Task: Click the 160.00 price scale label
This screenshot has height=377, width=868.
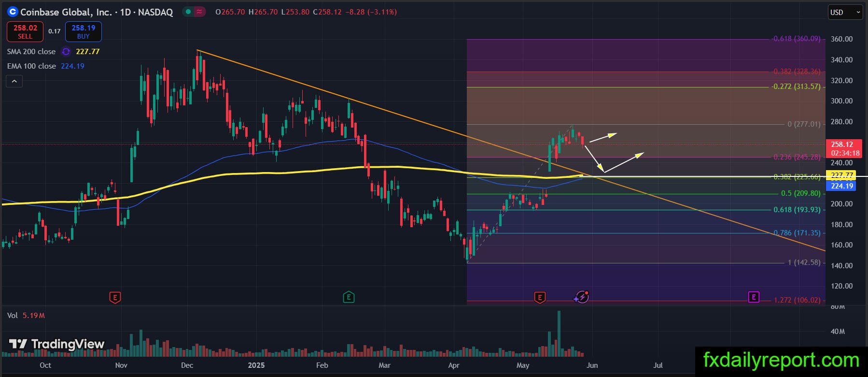Action: click(x=841, y=245)
